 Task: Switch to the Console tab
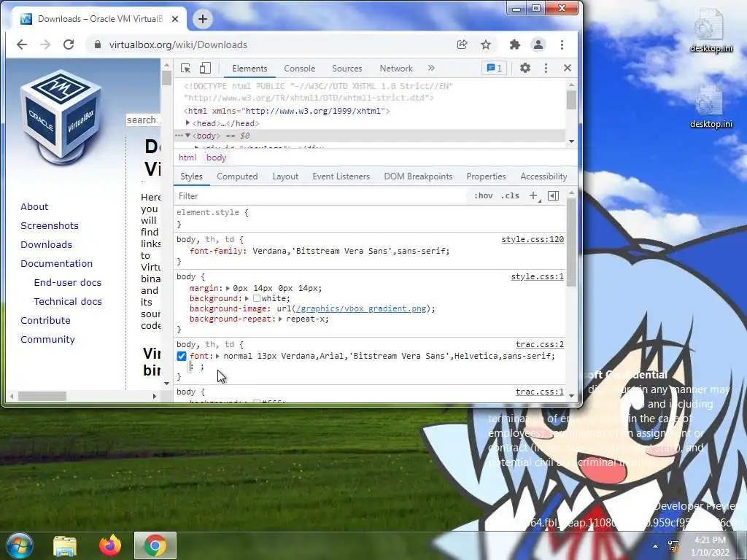pyautogui.click(x=300, y=69)
